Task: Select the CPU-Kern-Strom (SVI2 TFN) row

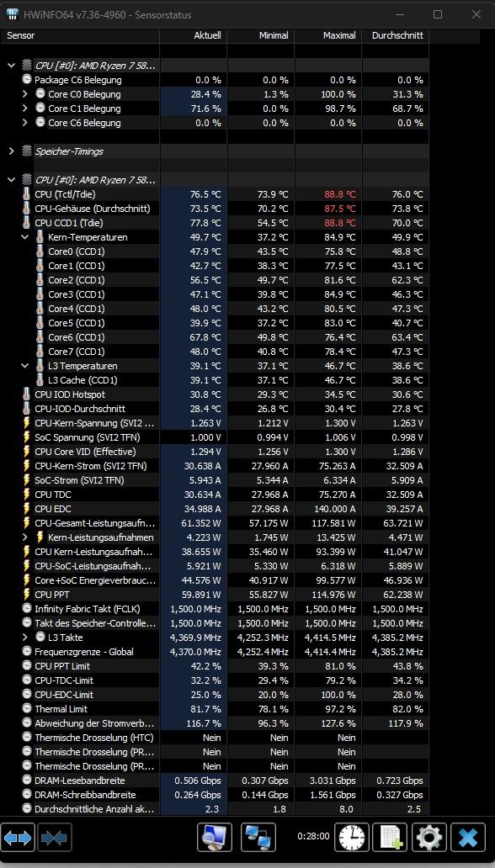Action: click(x=215, y=466)
